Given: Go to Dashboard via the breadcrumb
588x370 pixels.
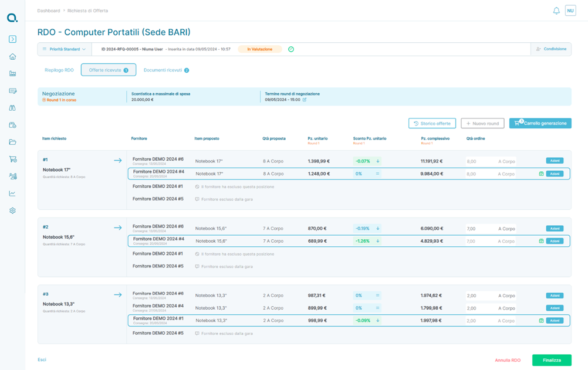Looking at the screenshot, I should 49,11.
